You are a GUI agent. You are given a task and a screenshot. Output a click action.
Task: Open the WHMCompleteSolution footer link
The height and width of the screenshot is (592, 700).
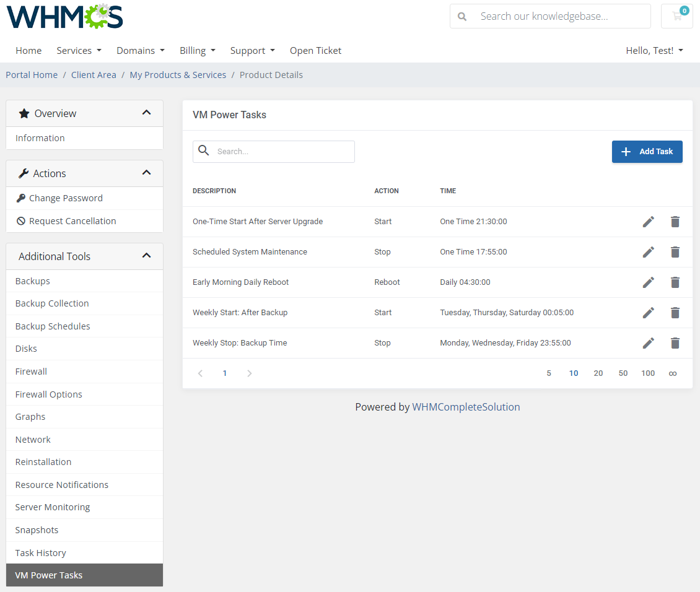tap(466, 407)
